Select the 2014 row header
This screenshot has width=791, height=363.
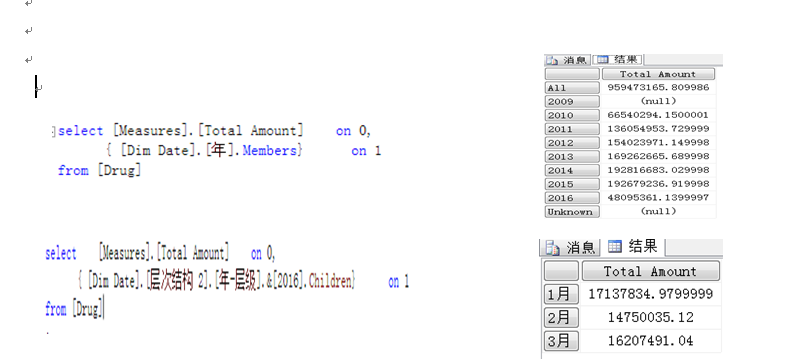point(572,170)
